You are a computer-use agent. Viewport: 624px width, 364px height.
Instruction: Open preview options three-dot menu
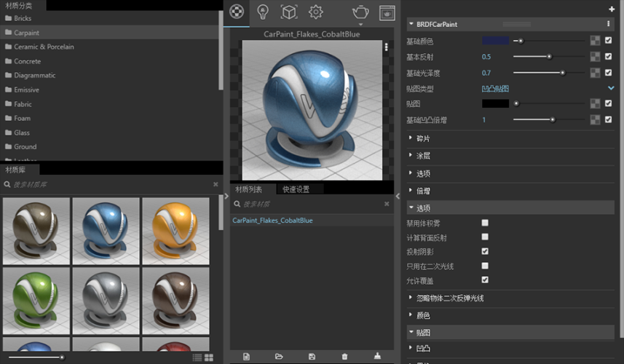(x=386, y=47)
